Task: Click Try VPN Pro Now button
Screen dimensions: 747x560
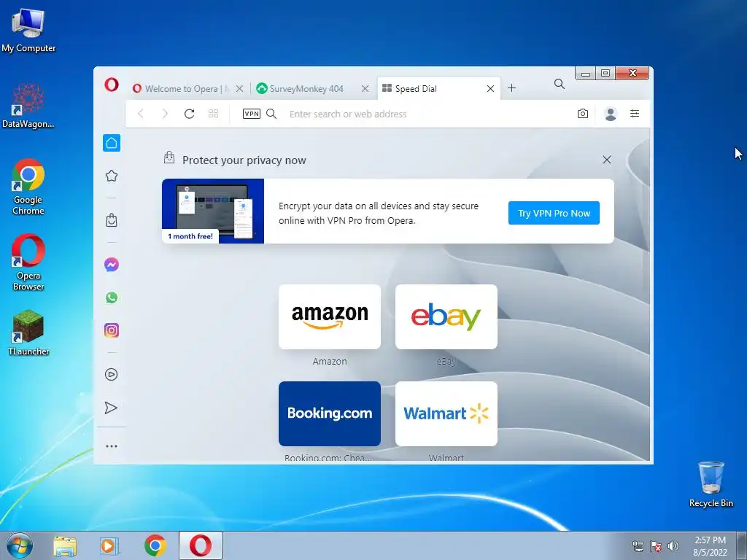Action: click(x=554, y=213)
